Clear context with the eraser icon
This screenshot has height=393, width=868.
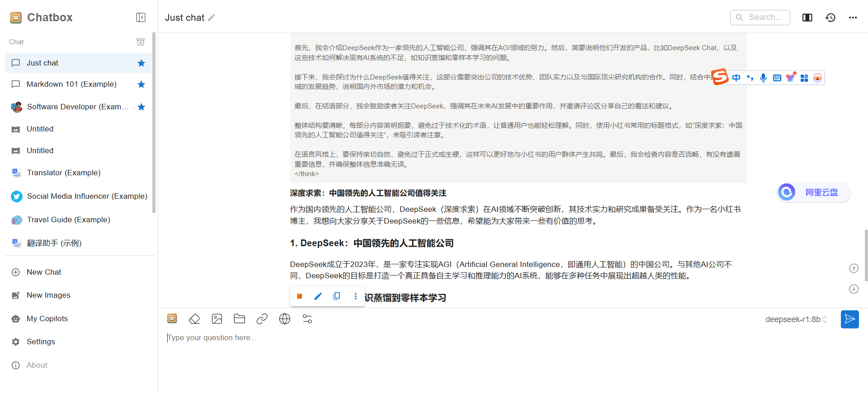click(194, 319)
